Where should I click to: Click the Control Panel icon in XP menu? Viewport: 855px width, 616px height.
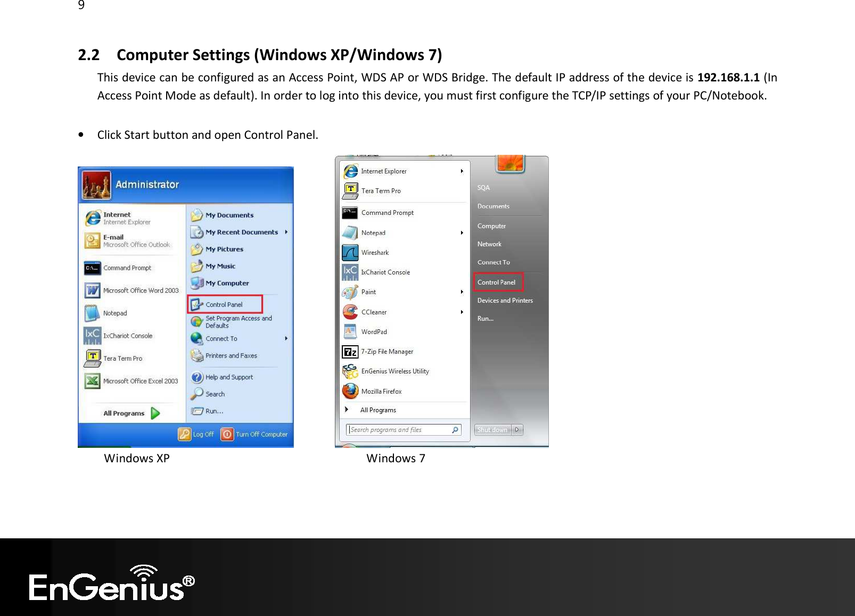(197, 305)
